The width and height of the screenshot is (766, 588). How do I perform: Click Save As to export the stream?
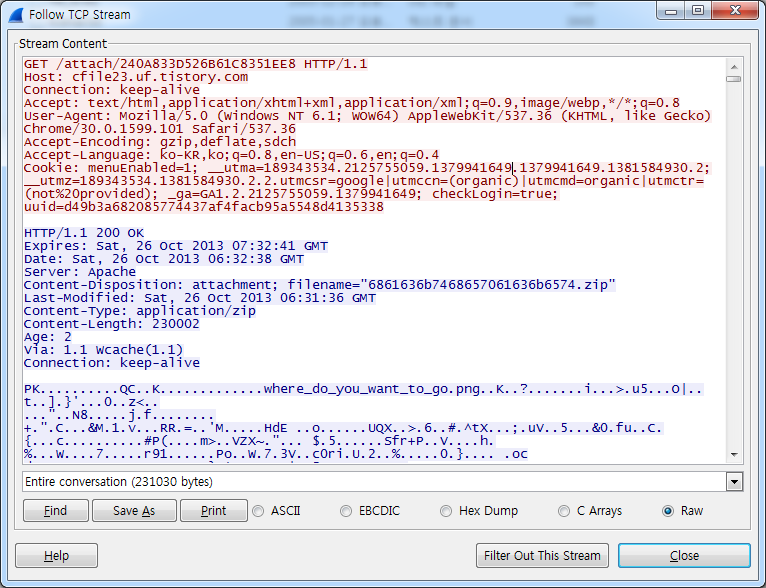[x=133, y=511]
